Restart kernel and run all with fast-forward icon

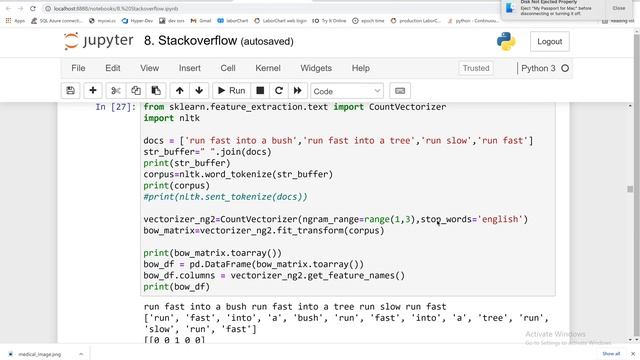point(298,91)
